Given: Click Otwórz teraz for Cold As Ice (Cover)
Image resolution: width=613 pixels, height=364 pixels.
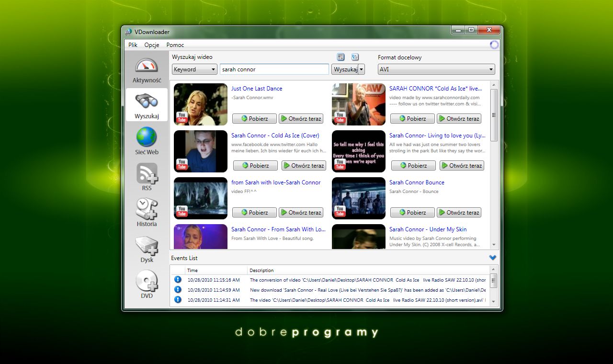Looking at the screenshot, I should click(304, 166).
